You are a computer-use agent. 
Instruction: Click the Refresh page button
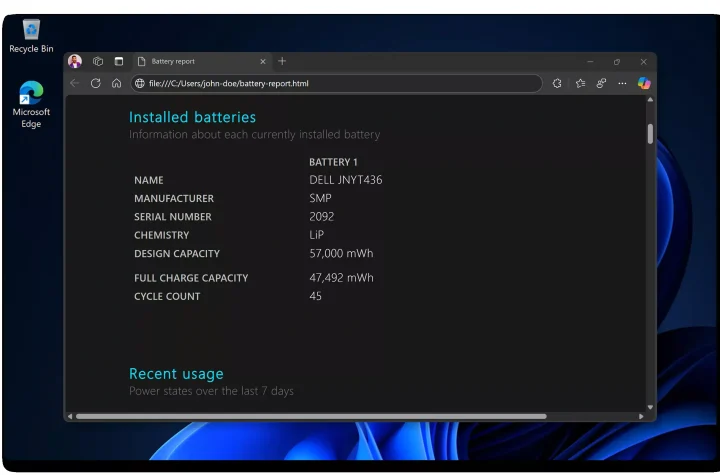(96, 84)
